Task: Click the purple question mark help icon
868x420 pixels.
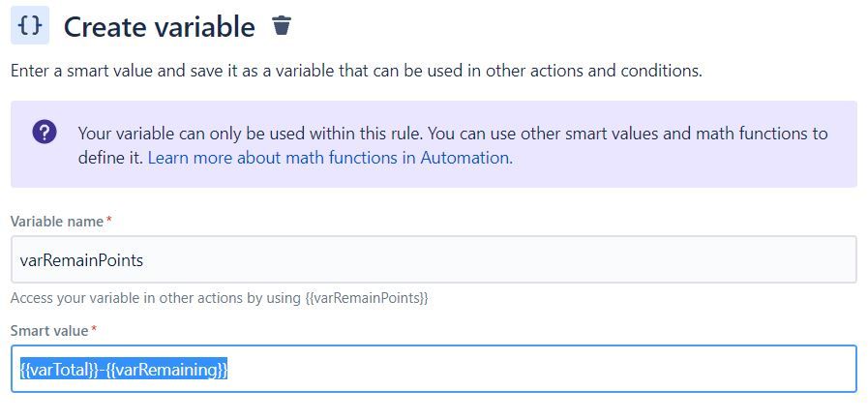Action: (x=45, y=133)
